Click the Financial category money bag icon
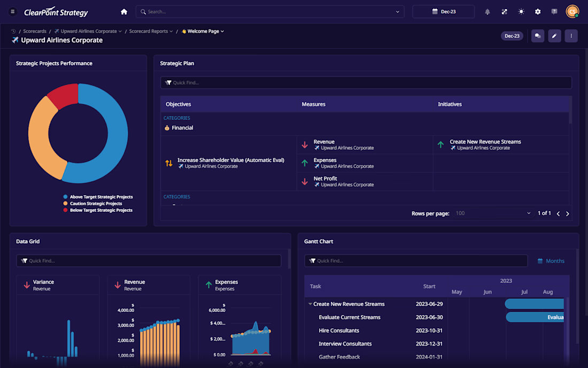 pos(167,128)
